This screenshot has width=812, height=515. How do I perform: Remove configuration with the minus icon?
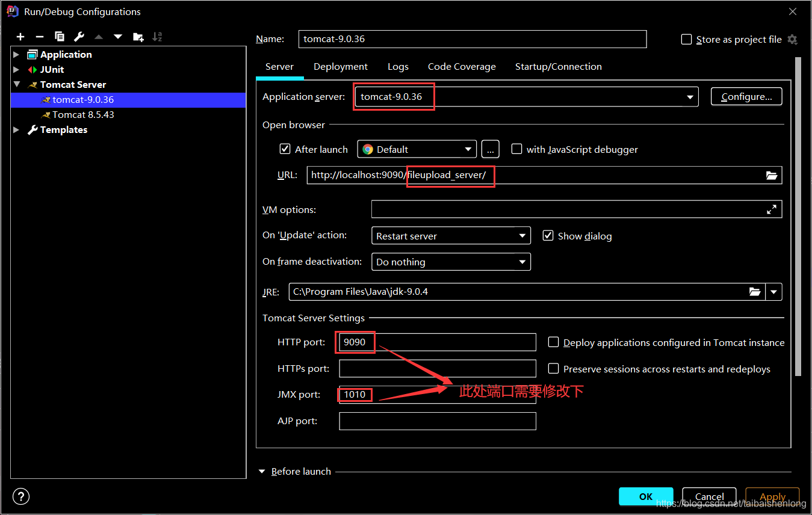40,37
